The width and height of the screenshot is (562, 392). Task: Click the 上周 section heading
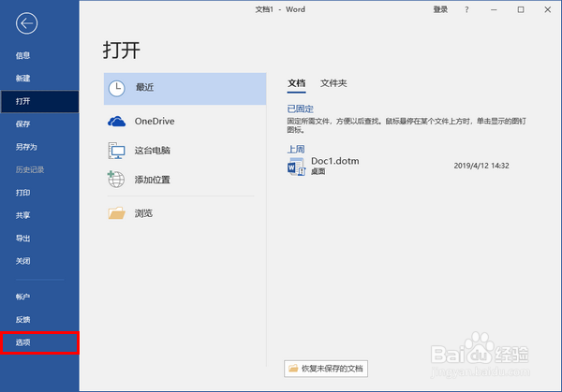tap(296, 150)
